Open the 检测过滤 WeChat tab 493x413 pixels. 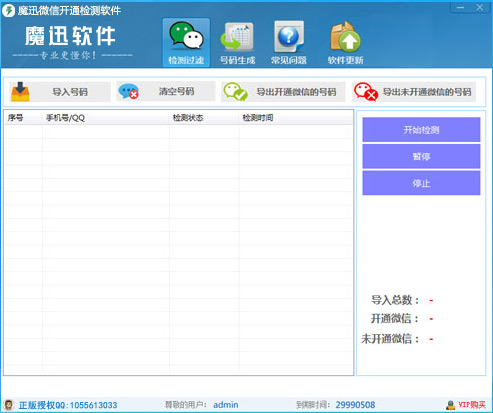click(x=186, y=43)
